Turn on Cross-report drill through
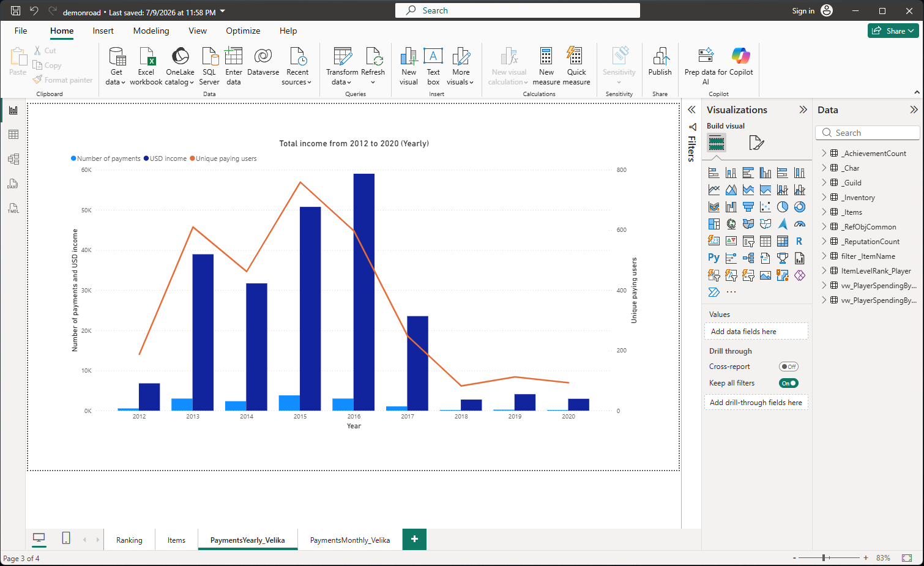Image resolution: width=924 pixels, height=566 pixels. pyautogui.click(x=789, y=367)
